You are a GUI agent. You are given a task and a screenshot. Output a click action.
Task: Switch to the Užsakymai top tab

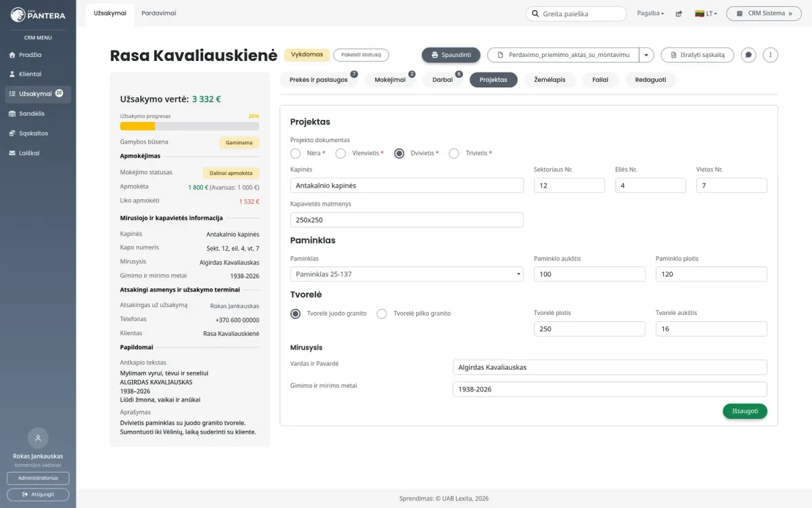[110, 13]
